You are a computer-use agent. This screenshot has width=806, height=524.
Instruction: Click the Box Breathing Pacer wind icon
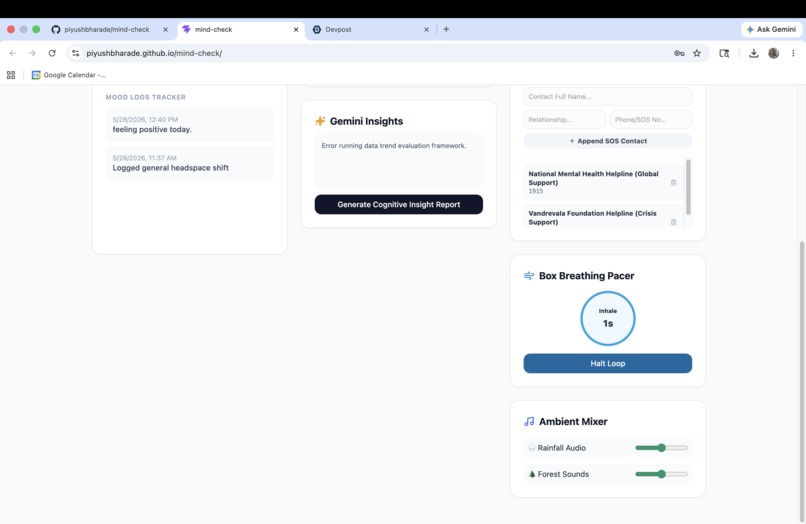pos(529,276)
